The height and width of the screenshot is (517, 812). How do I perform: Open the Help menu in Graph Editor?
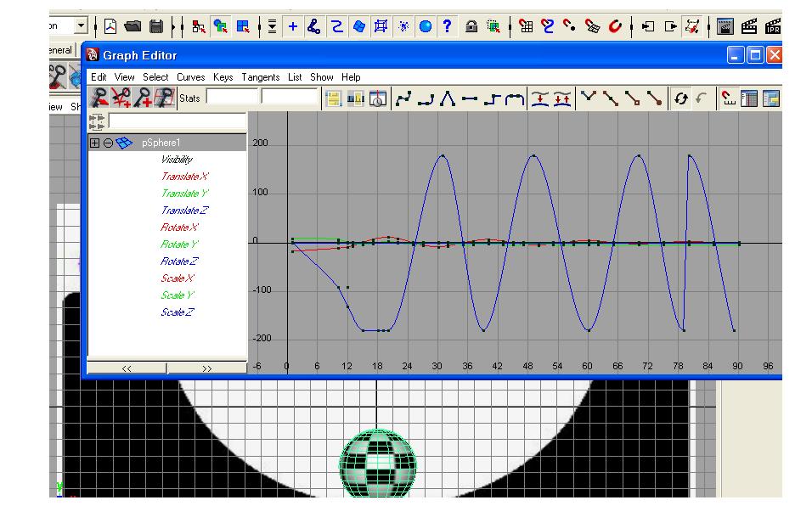(351, 77)
